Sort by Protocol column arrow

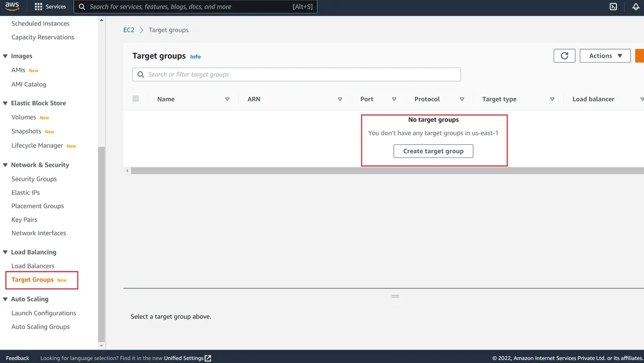pos(462,99)
